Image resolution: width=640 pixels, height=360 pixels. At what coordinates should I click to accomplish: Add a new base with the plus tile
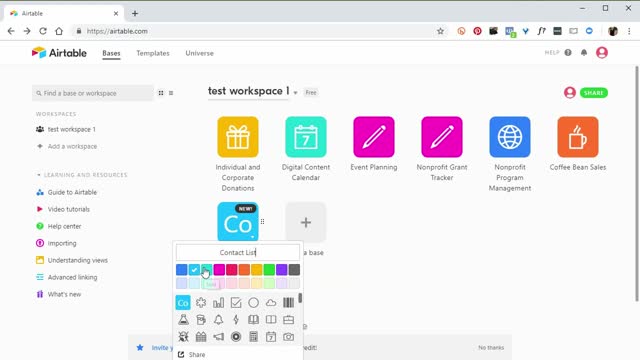click(x=306, y=222)
